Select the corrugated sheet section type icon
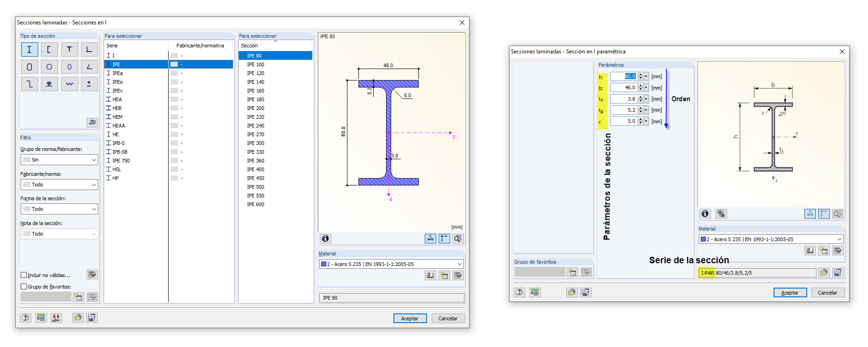Image resolution: width=868 pixels, height=347 pixels. (69, 84)
